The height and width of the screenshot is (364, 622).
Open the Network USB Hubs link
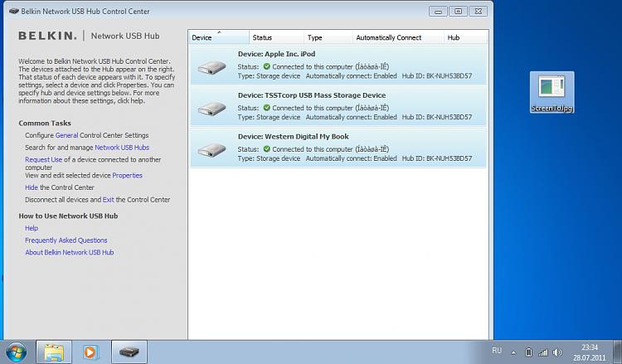click(x=122, y=148)
